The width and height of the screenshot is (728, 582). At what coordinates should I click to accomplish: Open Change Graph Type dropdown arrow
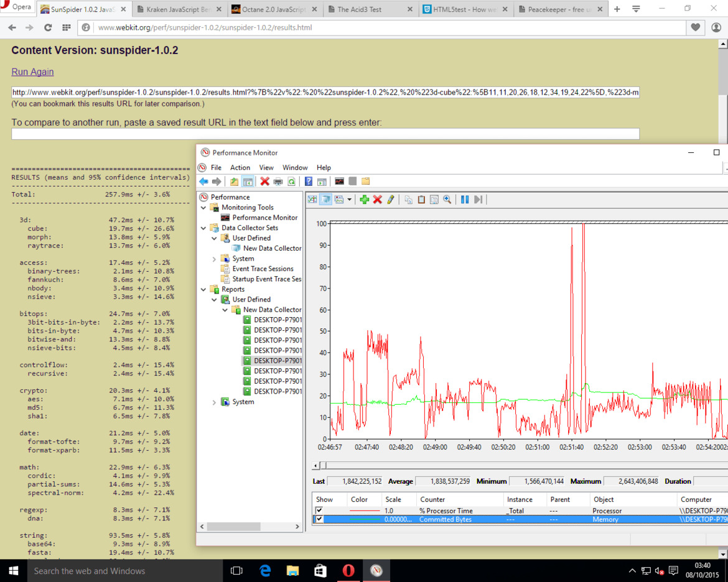click(x=350, y=200)
